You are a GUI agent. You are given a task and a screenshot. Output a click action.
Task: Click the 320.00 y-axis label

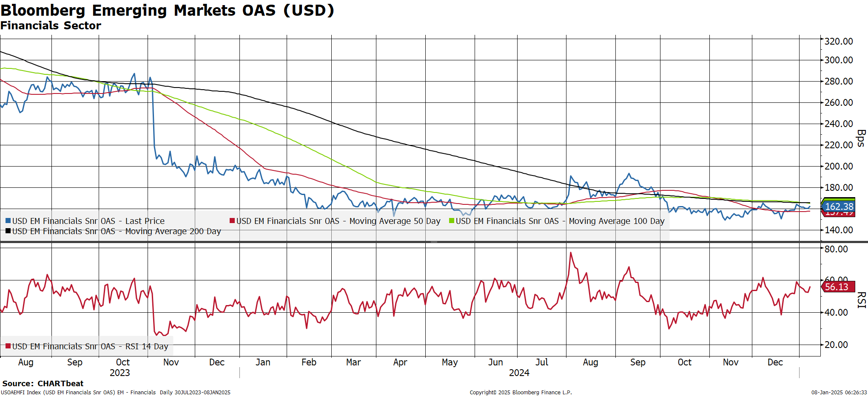click(839, 41)
